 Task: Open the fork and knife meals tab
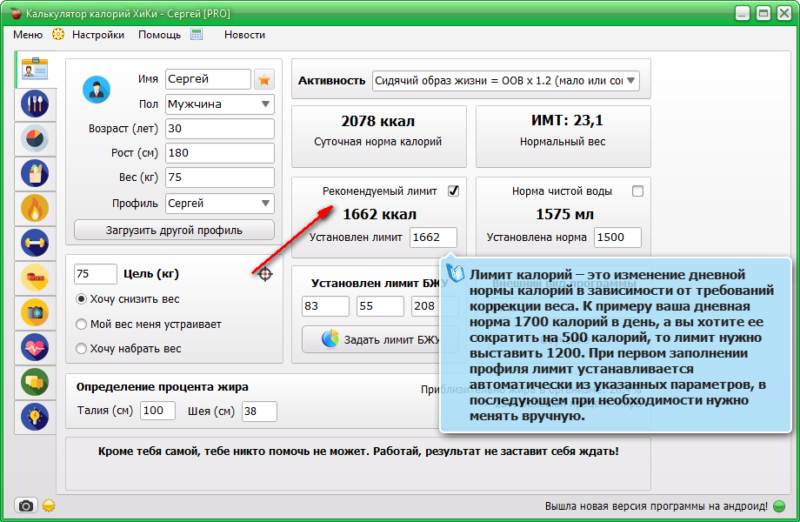pyautogui.click(x=34, y=104)
